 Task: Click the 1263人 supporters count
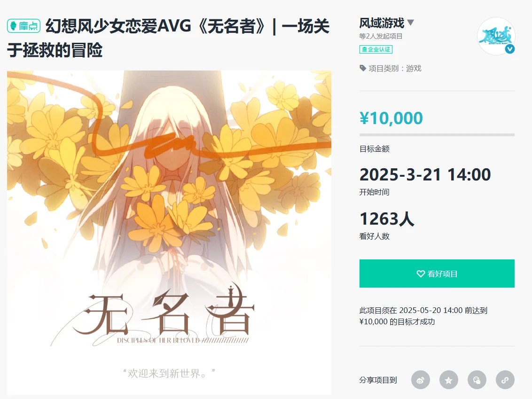point(387,219)
